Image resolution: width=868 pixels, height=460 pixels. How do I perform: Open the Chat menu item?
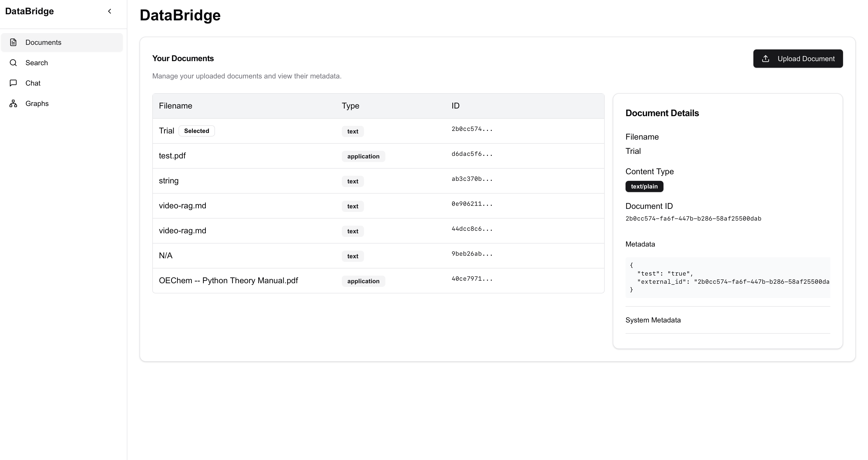tap(33, 83)
